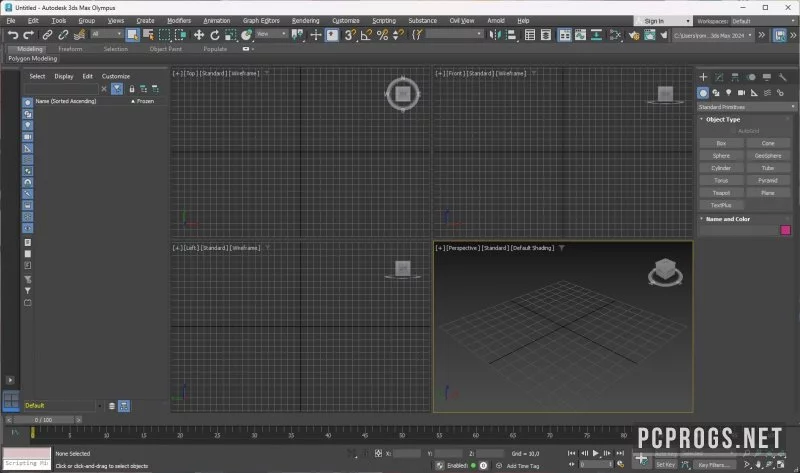Switch to the Freeform ribbon tab
Viewport: 800px width, 473px height.
pos(70,49)
